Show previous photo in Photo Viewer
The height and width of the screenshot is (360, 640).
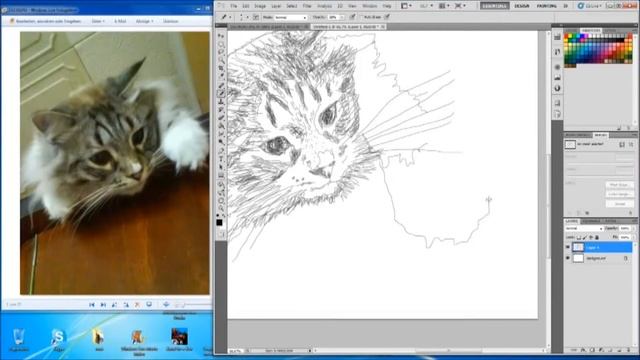coord(92,304)
